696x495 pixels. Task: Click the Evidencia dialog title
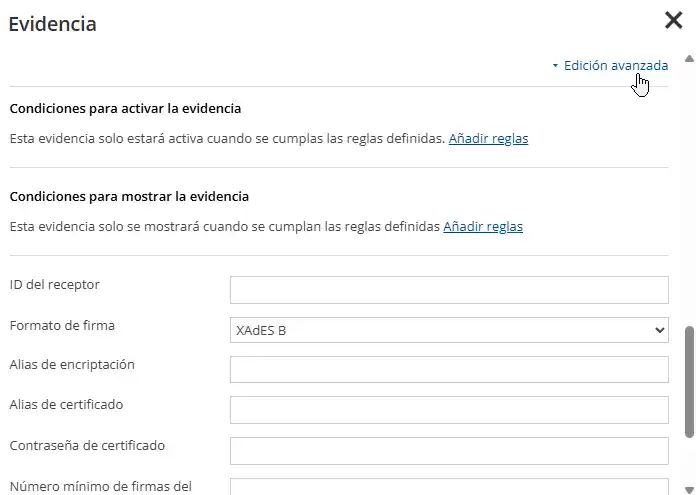tap(52, 24)
